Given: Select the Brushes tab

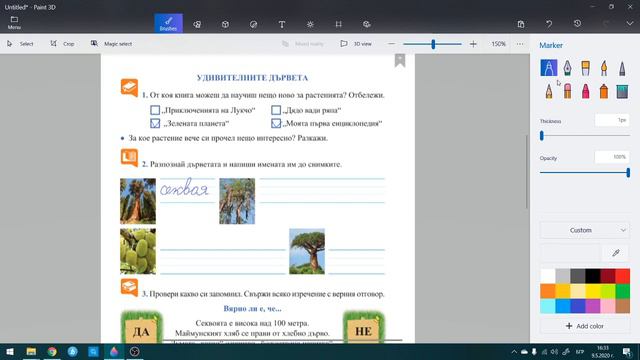Looking at the screenshot, I should [168, 23].
